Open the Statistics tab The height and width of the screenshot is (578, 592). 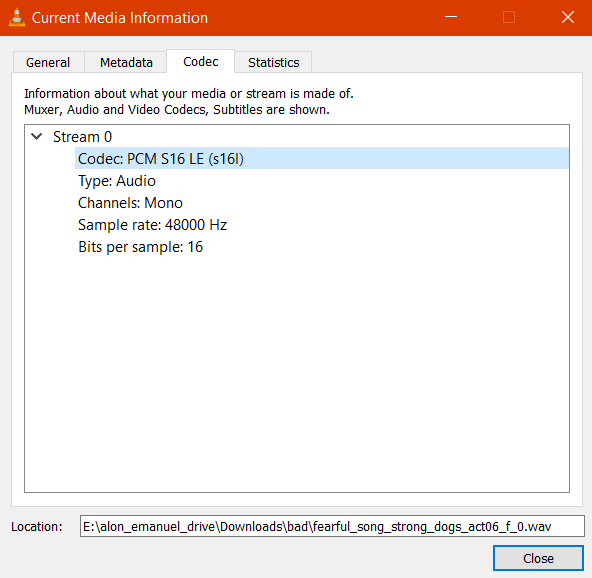pyautogui.click(x=273, y=62)
